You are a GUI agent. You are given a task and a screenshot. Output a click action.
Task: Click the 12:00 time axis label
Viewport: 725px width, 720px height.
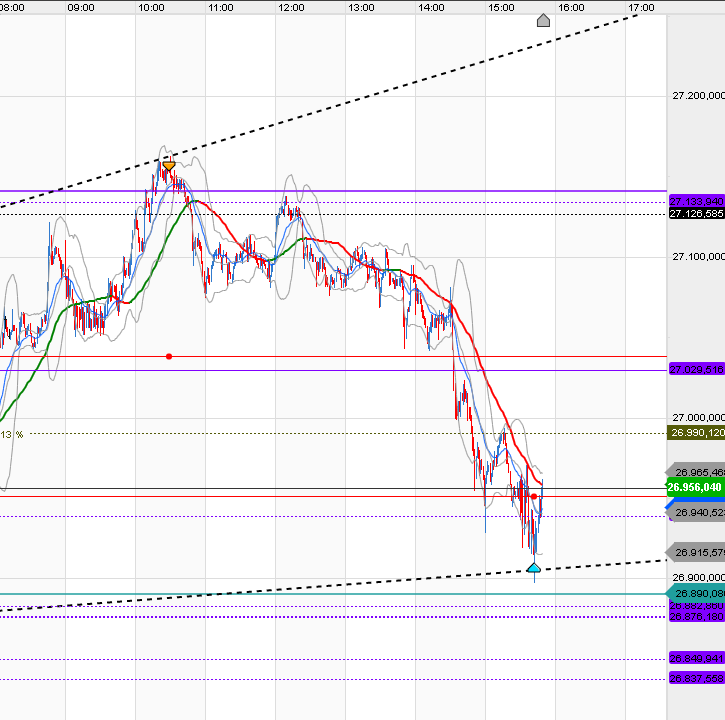[291, 7]
